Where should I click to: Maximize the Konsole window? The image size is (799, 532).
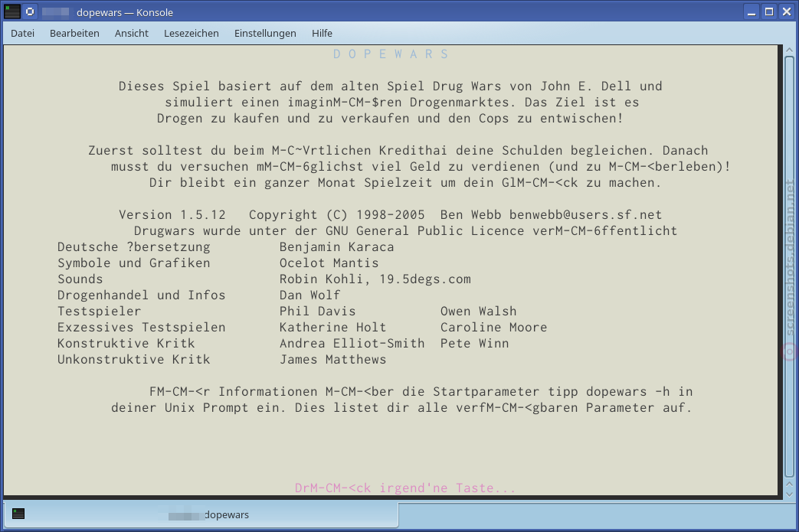tap(769, 11)
